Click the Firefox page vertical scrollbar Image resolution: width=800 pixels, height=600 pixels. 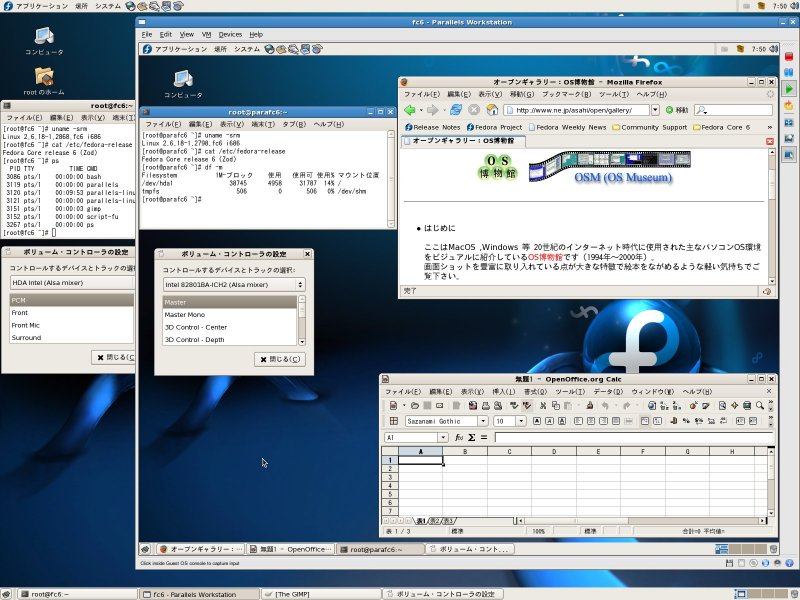(771, 216)
